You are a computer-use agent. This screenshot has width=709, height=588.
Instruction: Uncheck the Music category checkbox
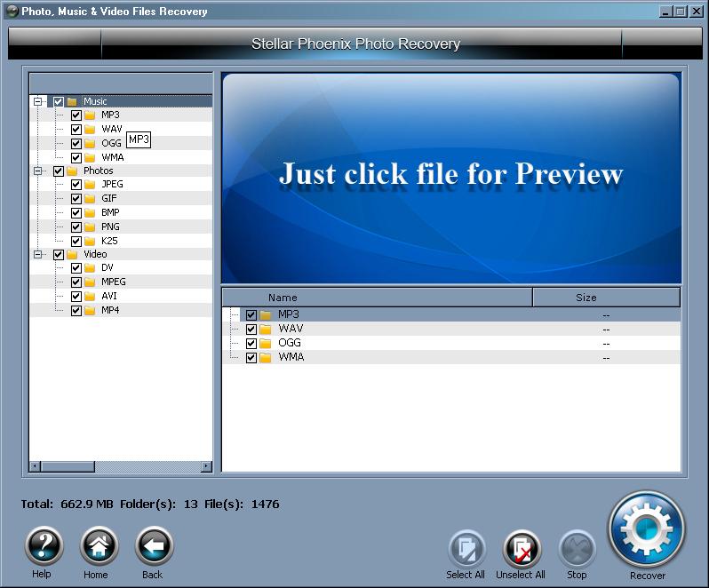coord(59,101)
